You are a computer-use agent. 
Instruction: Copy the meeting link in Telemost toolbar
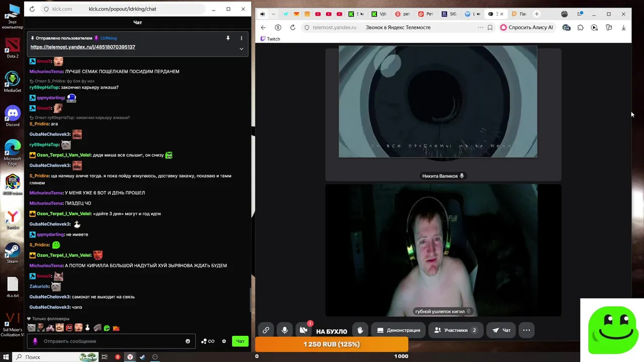[x=266, y=330]
